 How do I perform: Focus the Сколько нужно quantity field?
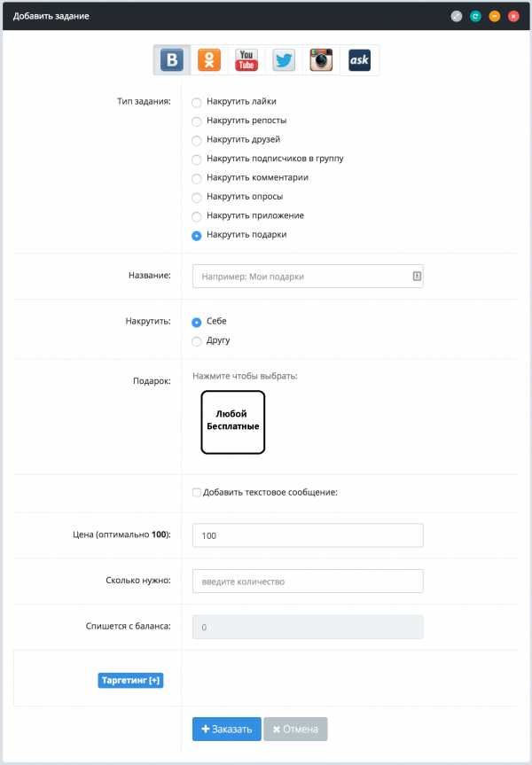[308, 582]
